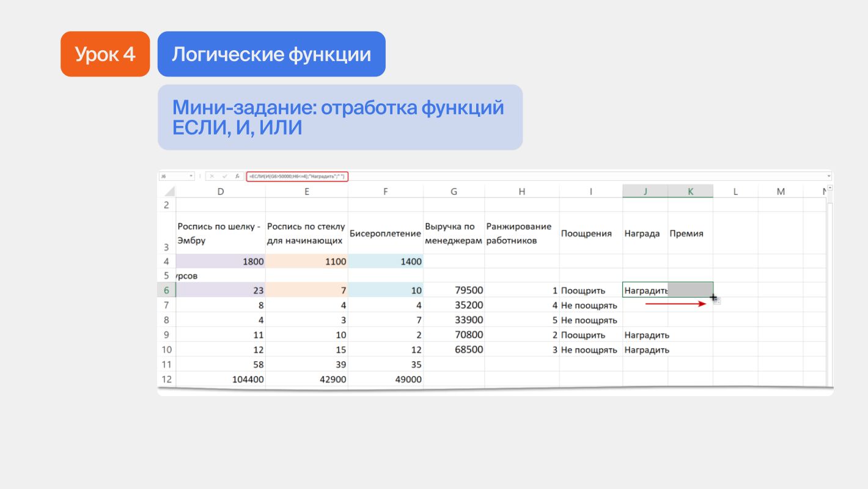Select column G header
Viewport: 868px width, 489px height.
point(454,191)
